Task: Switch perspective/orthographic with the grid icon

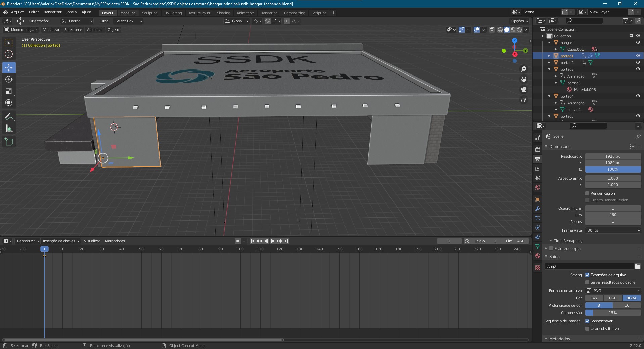Action: (523, 100)
